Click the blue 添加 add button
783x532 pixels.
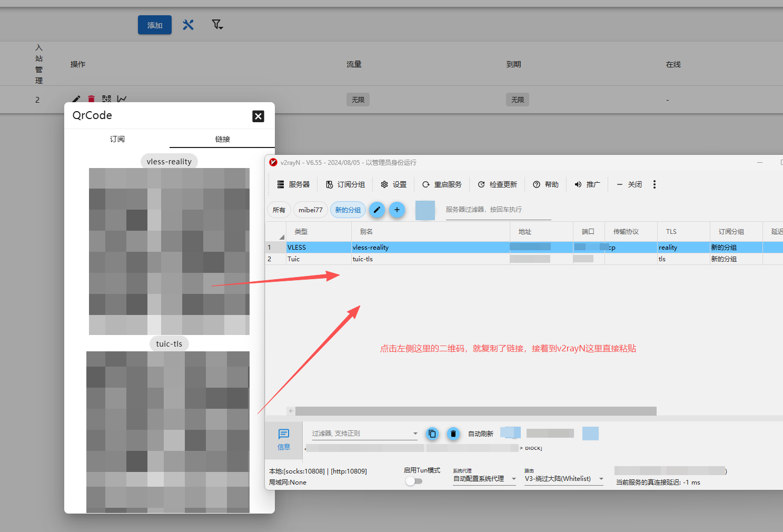[x=155, y=25]
